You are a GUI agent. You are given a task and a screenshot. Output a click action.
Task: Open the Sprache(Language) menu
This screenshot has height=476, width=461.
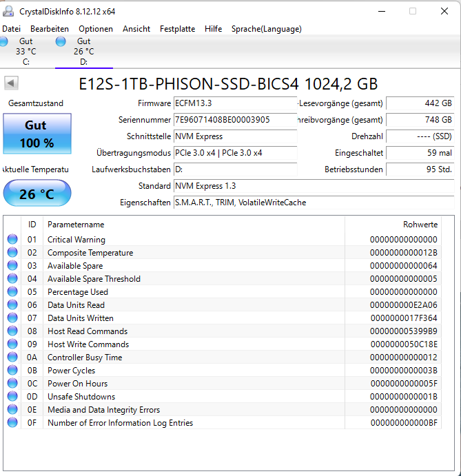click(267, 29)
